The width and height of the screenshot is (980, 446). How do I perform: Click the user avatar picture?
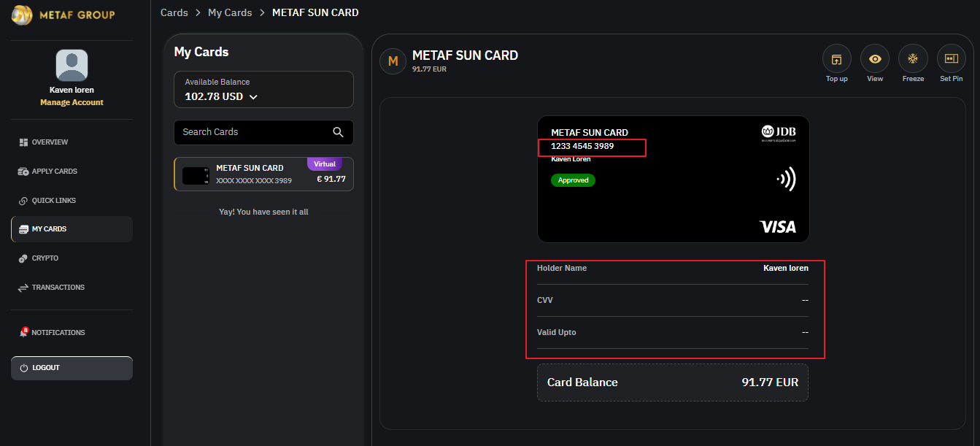[72, 66]
